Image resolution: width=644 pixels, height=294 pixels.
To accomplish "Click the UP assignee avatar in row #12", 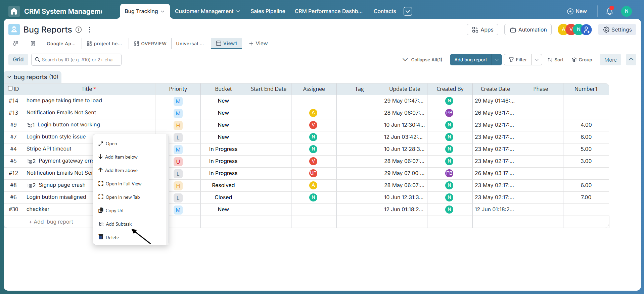I will (x=313, y=173).
